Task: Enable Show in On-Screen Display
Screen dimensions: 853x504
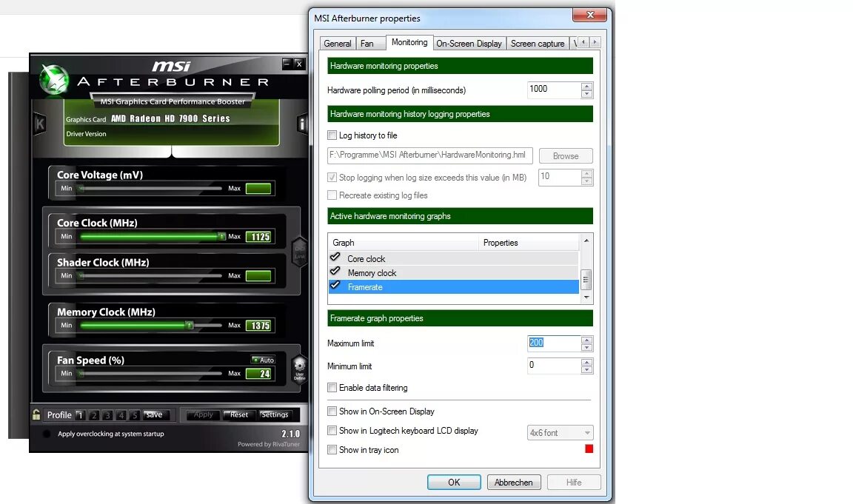Action: [x=332, y=411]
